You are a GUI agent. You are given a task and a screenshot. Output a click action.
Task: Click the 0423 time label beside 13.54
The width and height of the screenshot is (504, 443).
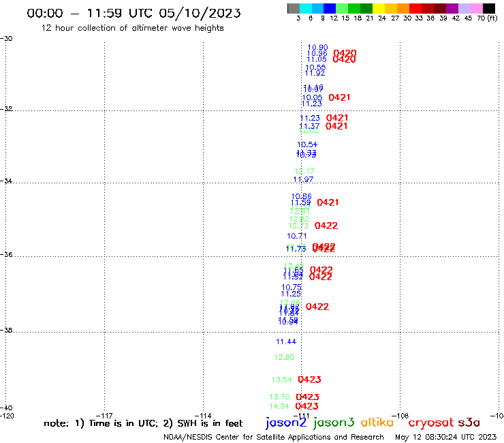click(309, 380)
